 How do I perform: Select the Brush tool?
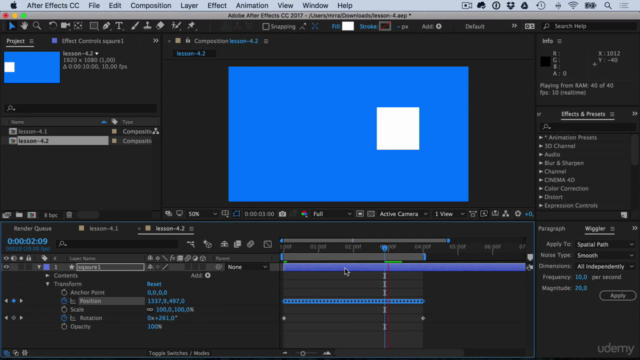[x=135, y=26]
